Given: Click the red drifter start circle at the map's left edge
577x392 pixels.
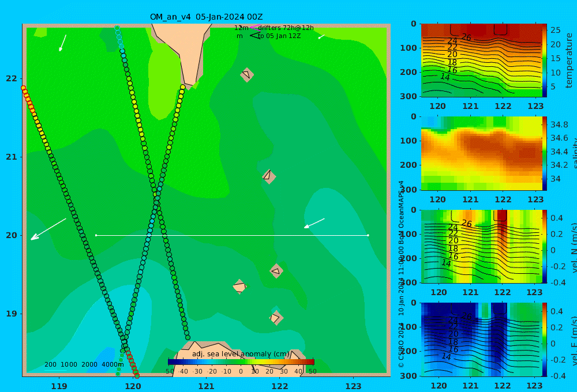Looking at the screenshot, I should (24, 88).
